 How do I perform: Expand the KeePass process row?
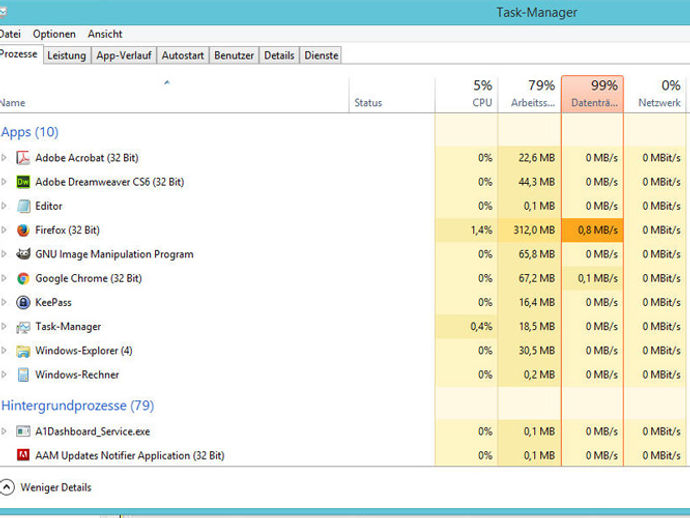[x=4, y=302]
